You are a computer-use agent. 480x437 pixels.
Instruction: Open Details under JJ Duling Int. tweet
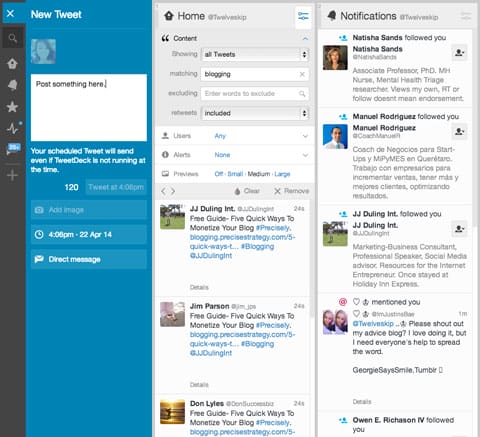click(199, 287)
